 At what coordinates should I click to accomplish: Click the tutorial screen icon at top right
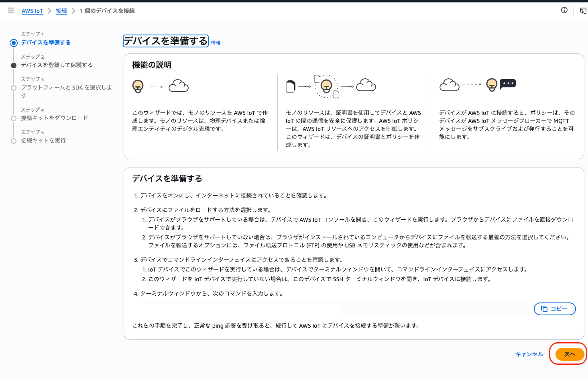click(x=583, y=11)
